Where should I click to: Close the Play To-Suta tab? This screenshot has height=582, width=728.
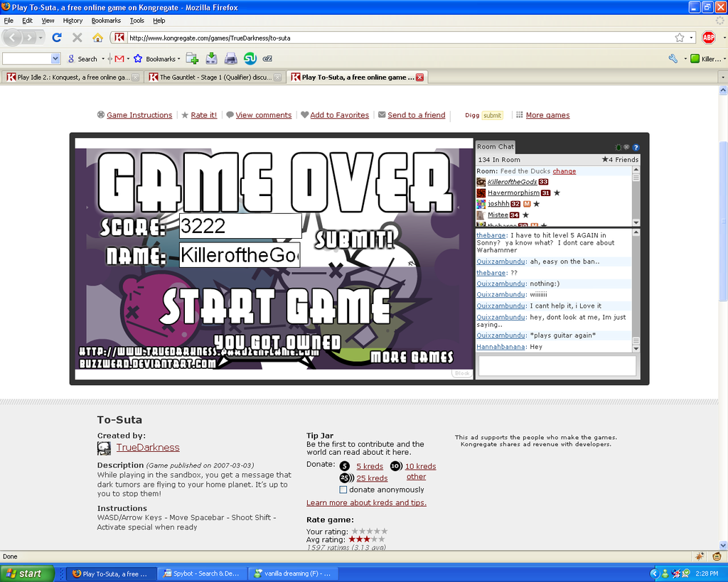click(419, 77)
